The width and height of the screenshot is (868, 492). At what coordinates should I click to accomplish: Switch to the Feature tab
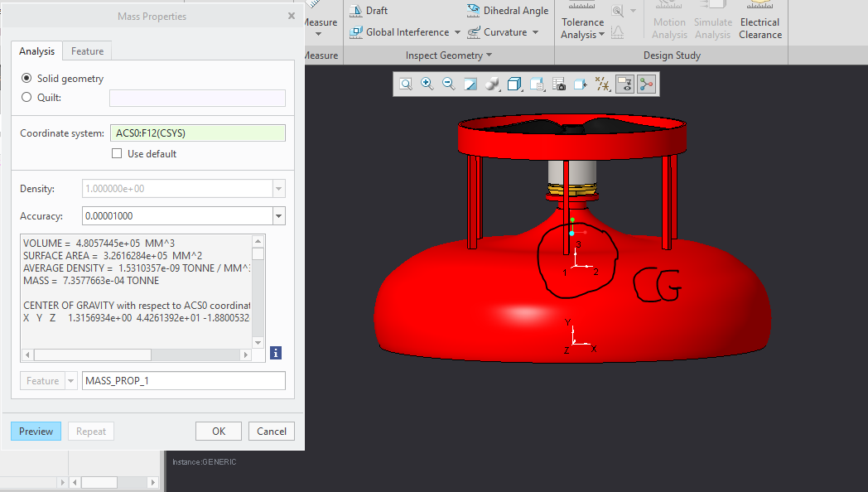(x=88, y=51)
